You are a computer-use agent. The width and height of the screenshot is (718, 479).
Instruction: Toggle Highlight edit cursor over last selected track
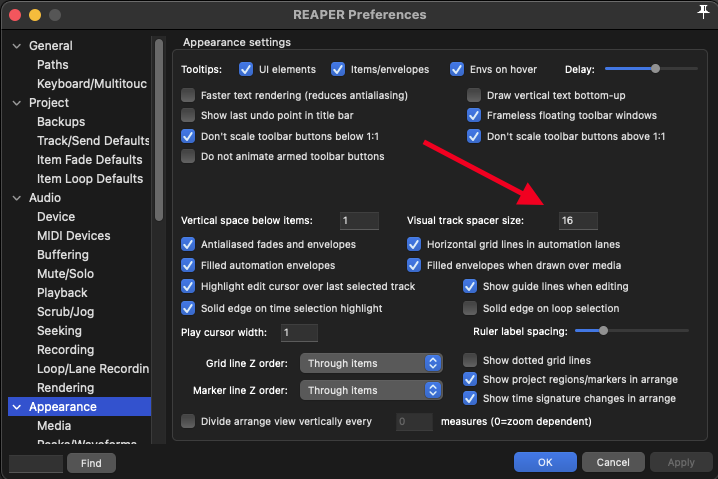[x=188, y=286]
